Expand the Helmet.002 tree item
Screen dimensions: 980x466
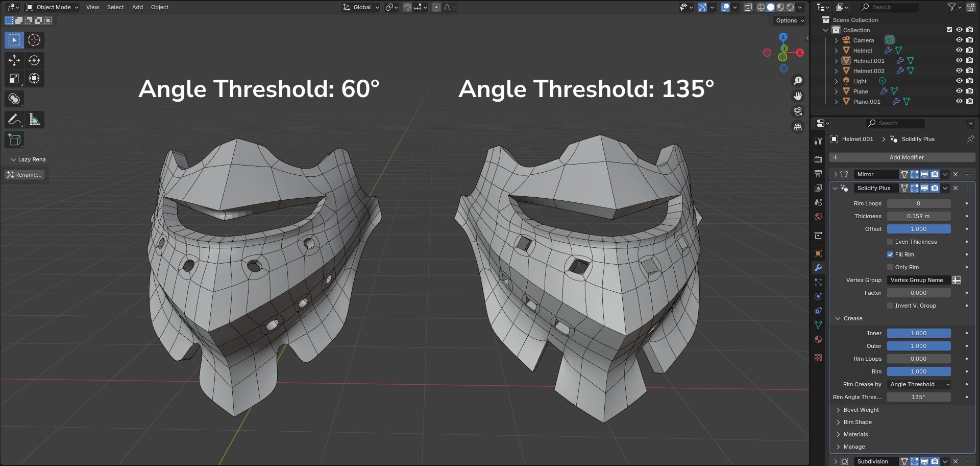[x=836, y=71]
